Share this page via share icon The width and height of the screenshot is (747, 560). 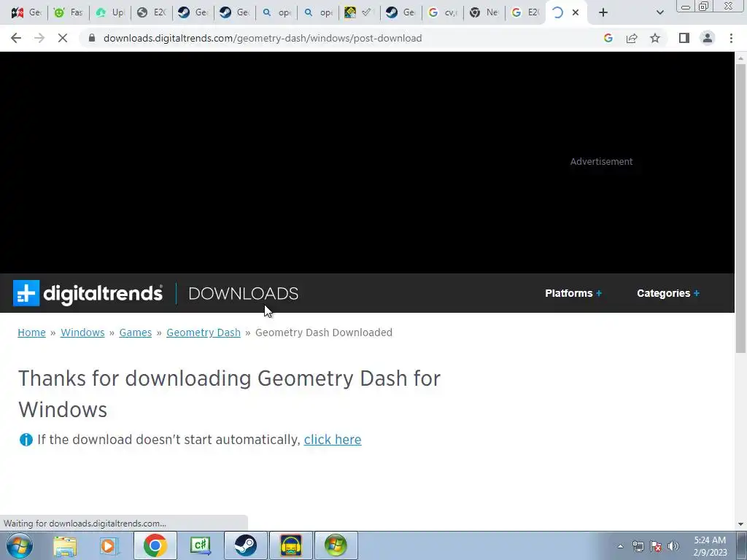632,38
